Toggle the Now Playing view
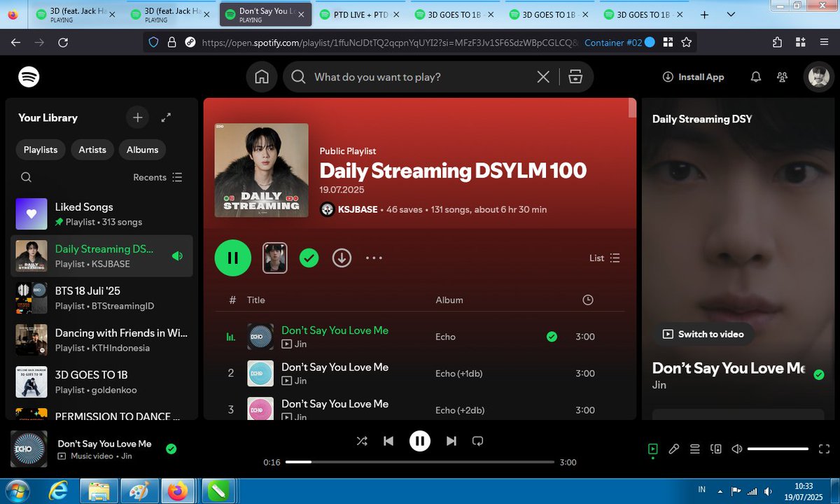This screenshot has height=504, width=840. (x=652, y=449)
